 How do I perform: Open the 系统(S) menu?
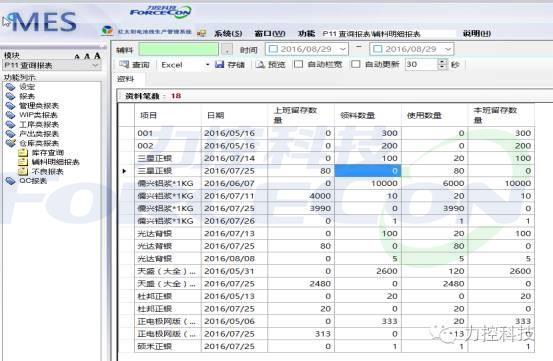pos(228,33)
